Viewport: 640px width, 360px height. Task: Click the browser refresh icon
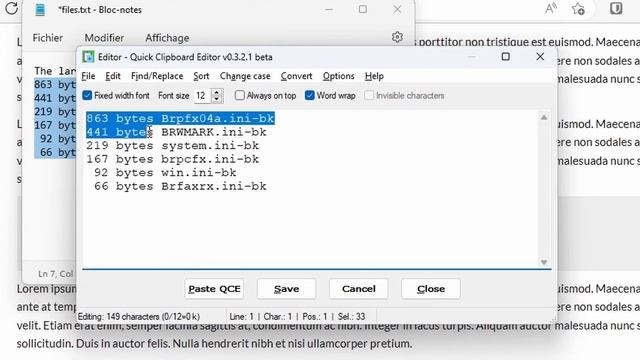(x=11, y=8)
